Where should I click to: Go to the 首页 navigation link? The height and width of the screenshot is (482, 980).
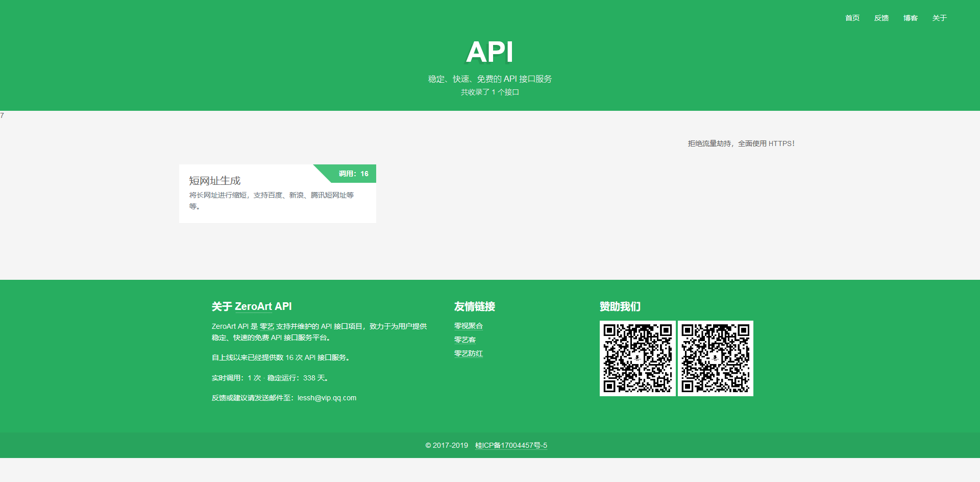(852, 18)
